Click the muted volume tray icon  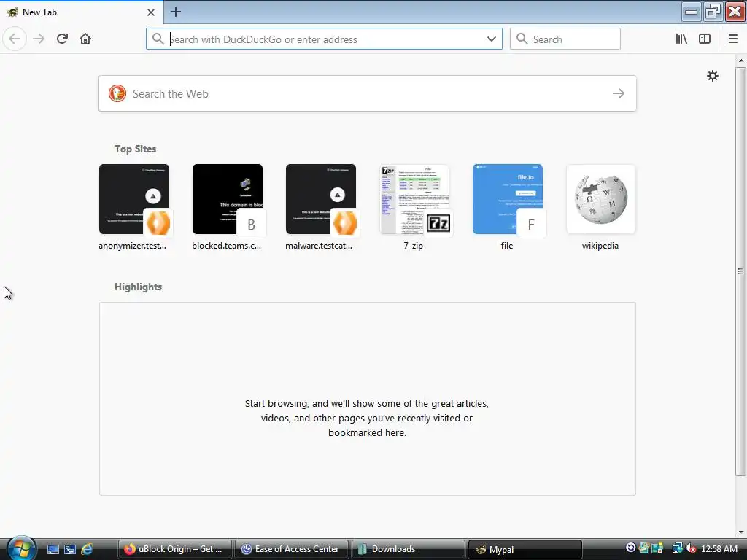[691, 548]
